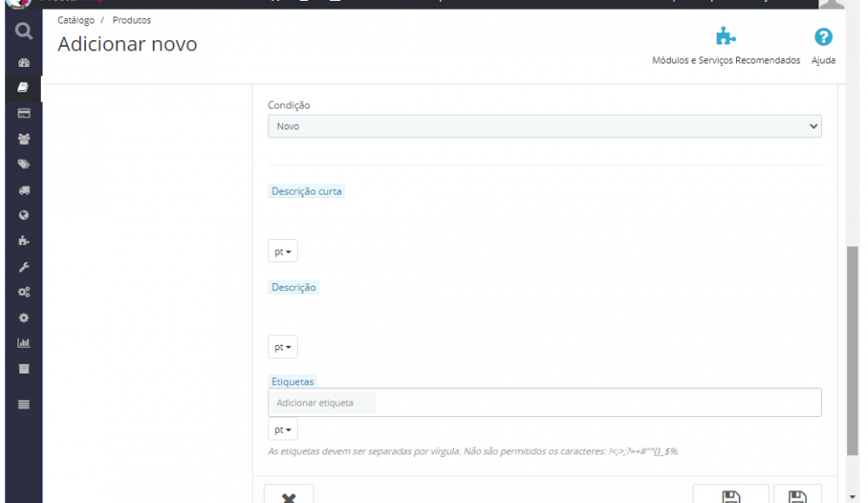The image size is (868, 503).
Task: Open the Módulos puzzle icon in sidebar
Action: pos(23,241)
